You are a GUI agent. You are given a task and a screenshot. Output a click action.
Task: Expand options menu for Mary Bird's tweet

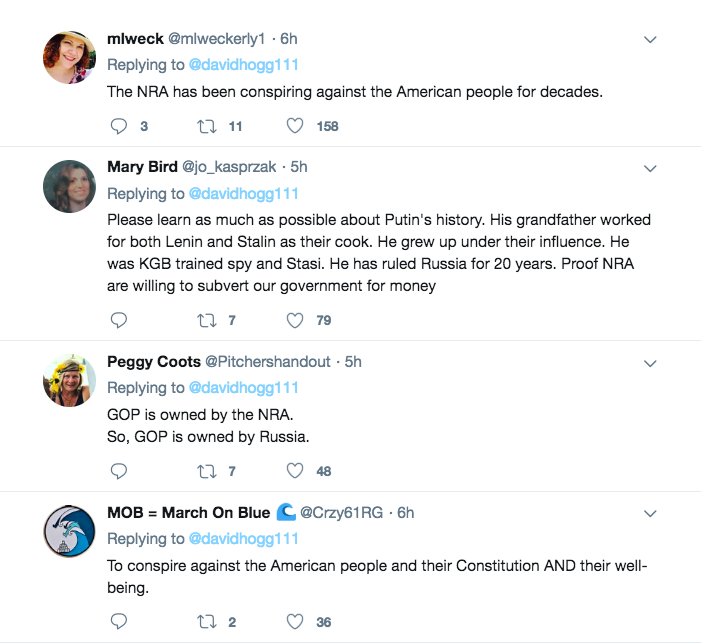click(650, 168)
